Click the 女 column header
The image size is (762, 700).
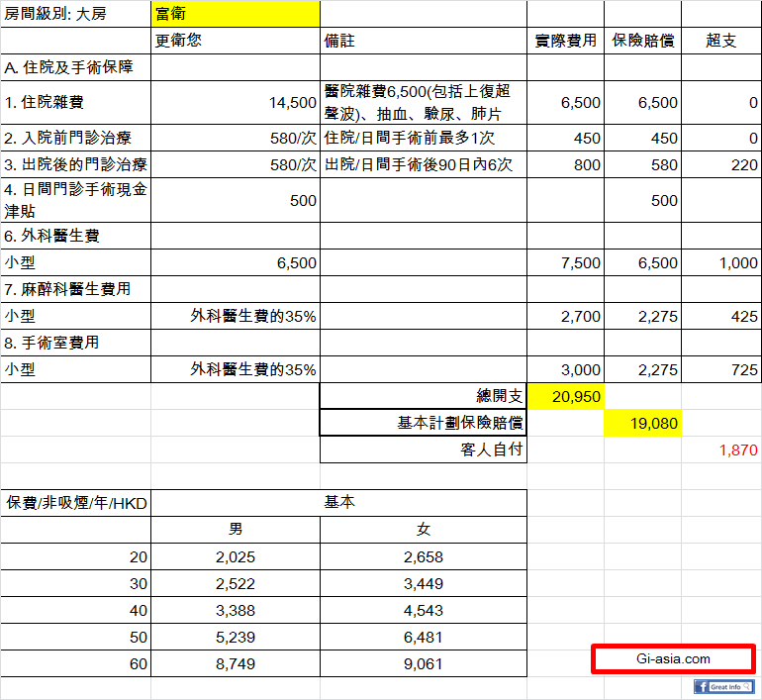424,530
